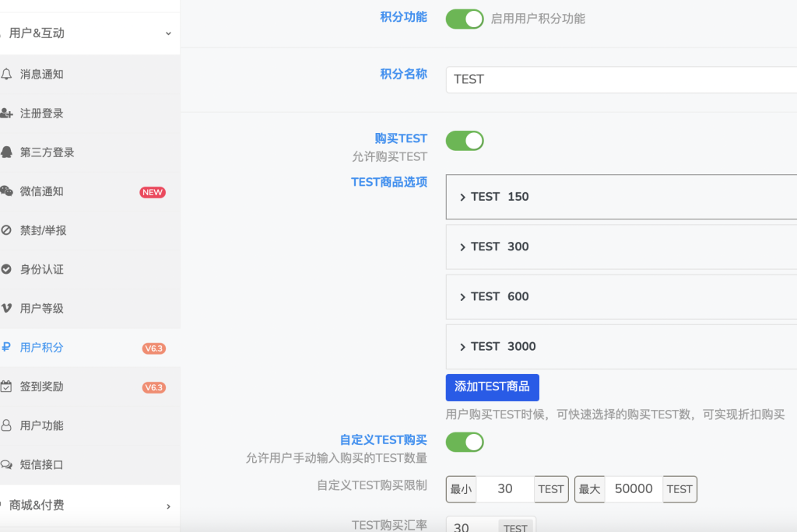Open 身份认证 settings from the sidebar

[x=9, y=269]
